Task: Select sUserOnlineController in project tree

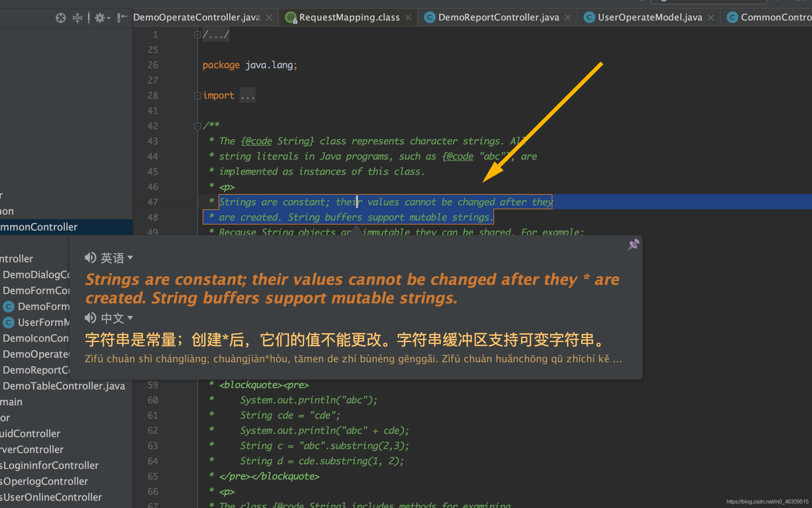Action: coord(51,497)
